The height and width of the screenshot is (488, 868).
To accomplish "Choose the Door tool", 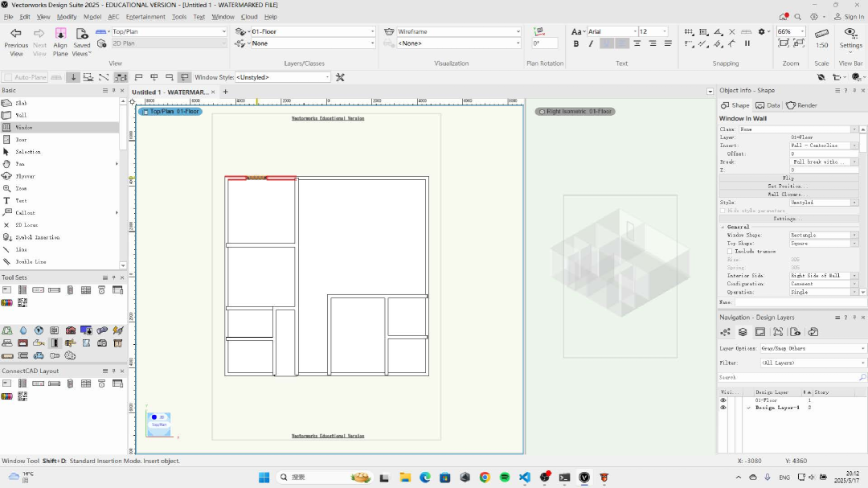I will click(x=21, y=140).
